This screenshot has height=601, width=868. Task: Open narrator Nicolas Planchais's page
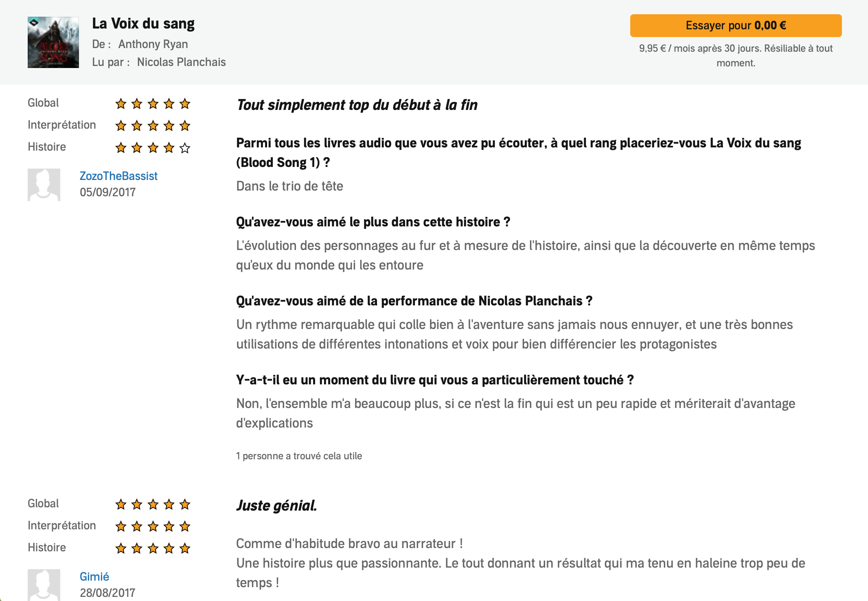181,62
